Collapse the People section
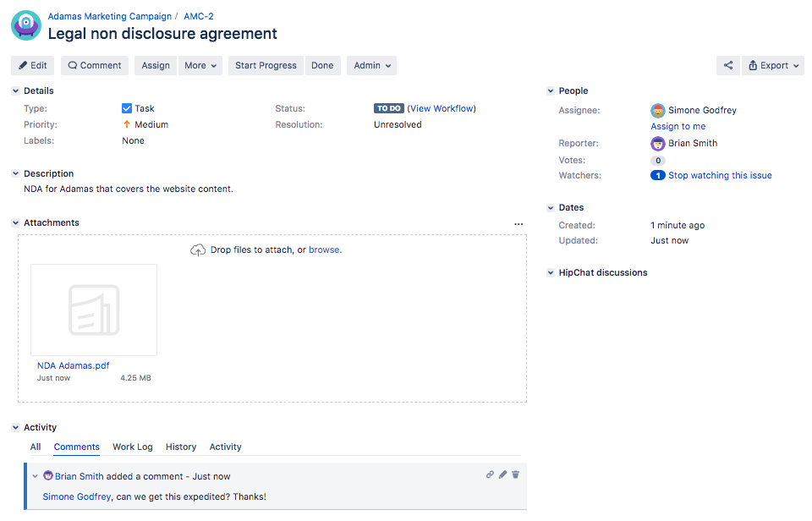Viewport: 812px width, 521px height. (x=551, y=90)
